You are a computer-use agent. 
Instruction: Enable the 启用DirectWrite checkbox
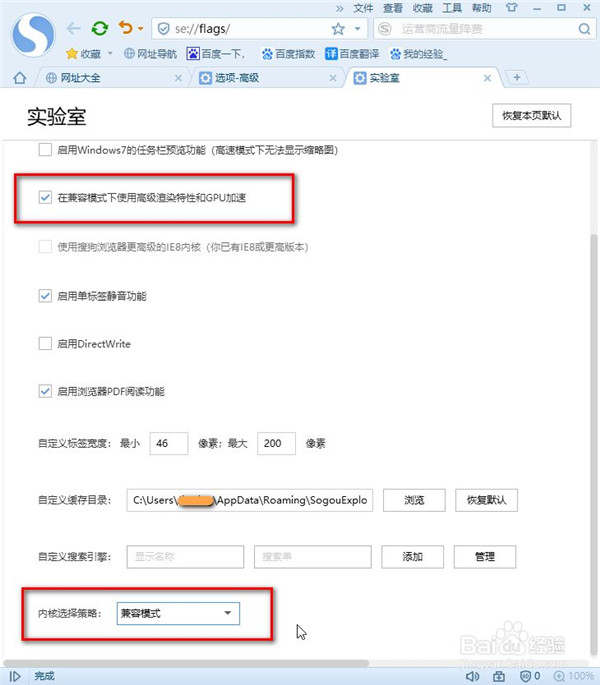[x=45, y=344]
